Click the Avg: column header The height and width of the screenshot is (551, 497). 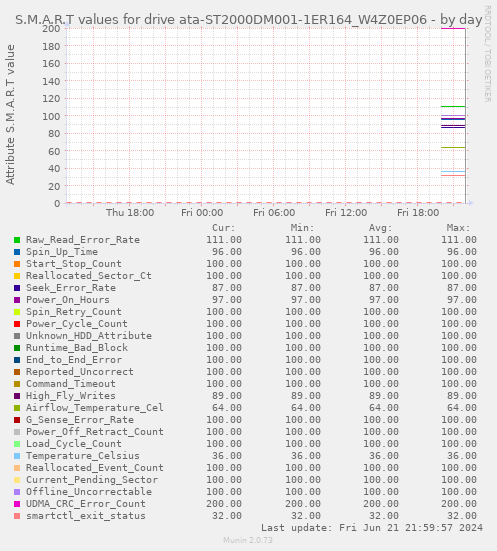(x=380, y=228)
